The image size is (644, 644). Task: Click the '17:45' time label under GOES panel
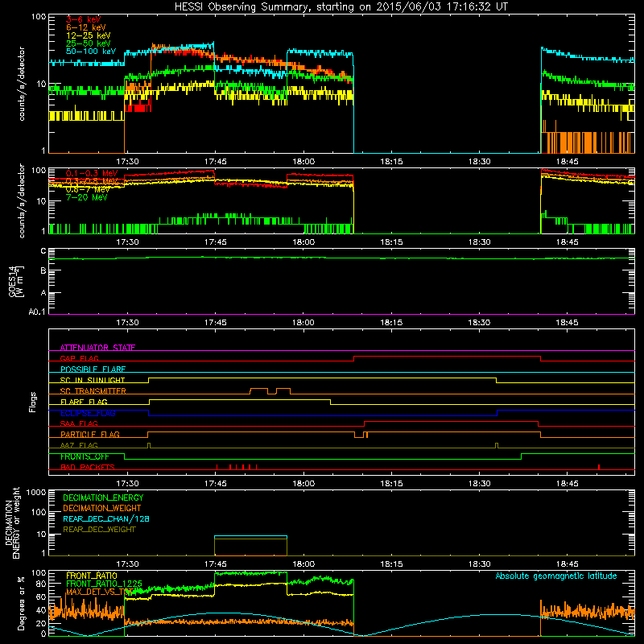tap(215, 323)
